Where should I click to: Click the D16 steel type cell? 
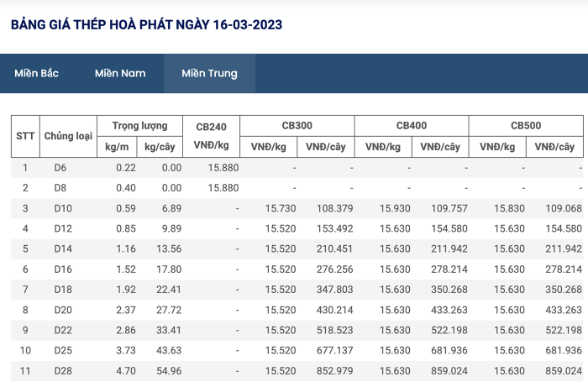63,269
